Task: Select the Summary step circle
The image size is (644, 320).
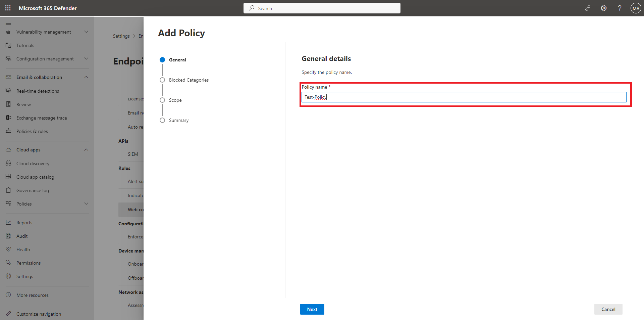Action: pyautogui.click(x=162, y=120)
